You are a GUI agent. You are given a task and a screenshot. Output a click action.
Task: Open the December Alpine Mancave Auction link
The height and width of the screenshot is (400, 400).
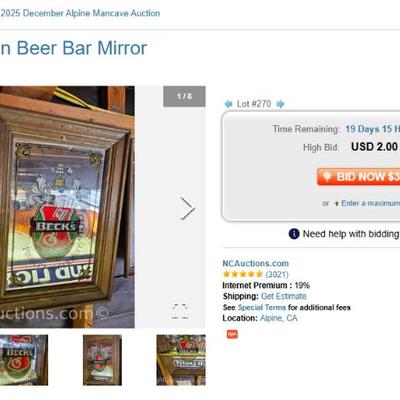pos(80,13)
